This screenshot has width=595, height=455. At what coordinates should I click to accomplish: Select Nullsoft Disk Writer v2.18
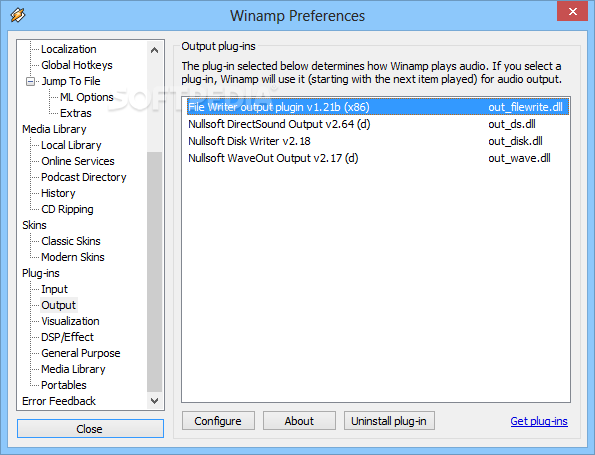coord(378,141)
